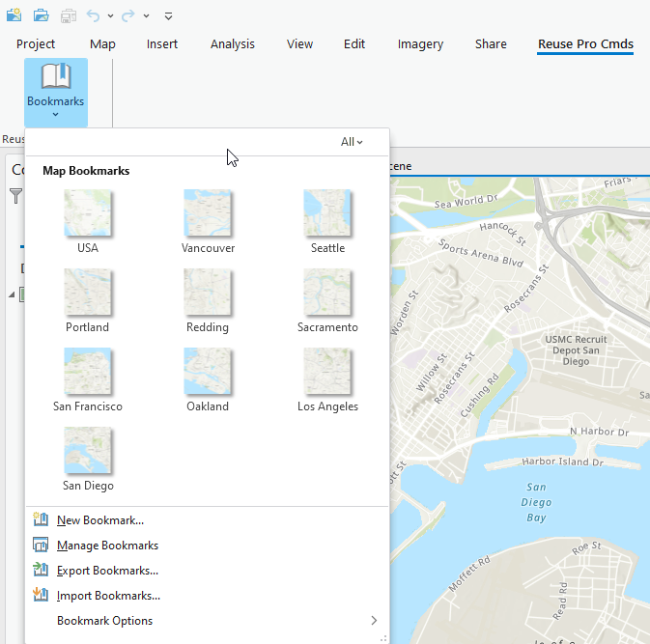Open the All filter dropdown in bookmarks gallery
Viewport: 650px width, 644px height.
tap(352, 142)
